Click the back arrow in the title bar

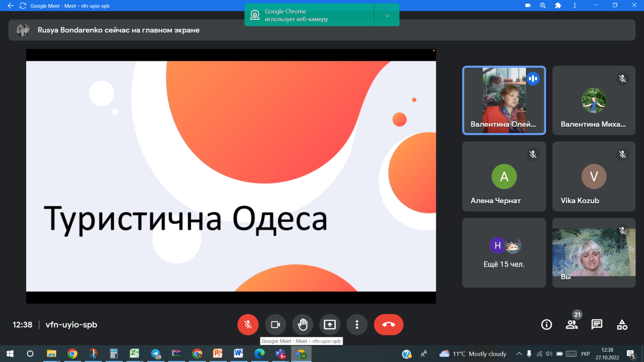(x=10, y=6)
